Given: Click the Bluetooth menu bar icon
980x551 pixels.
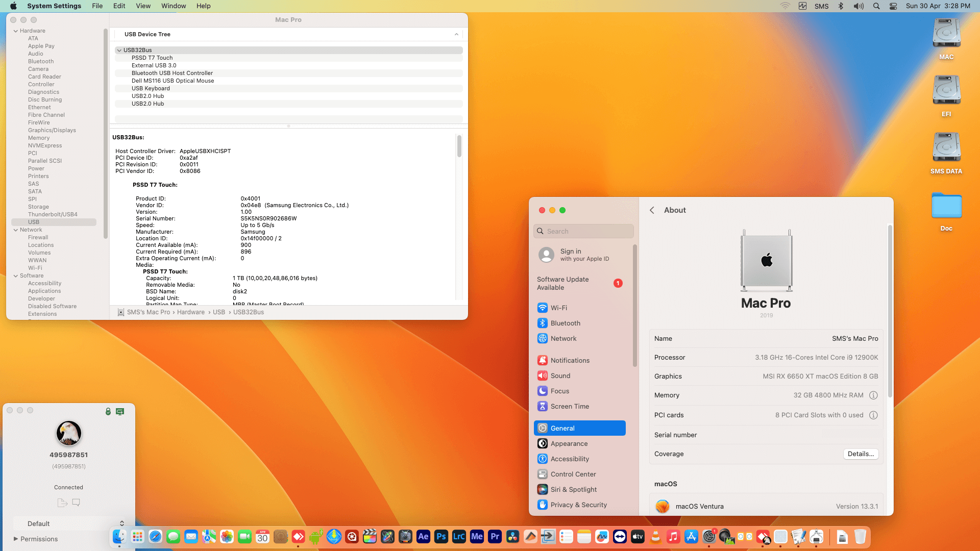Looking at the screenshot, I should point(841,6).
